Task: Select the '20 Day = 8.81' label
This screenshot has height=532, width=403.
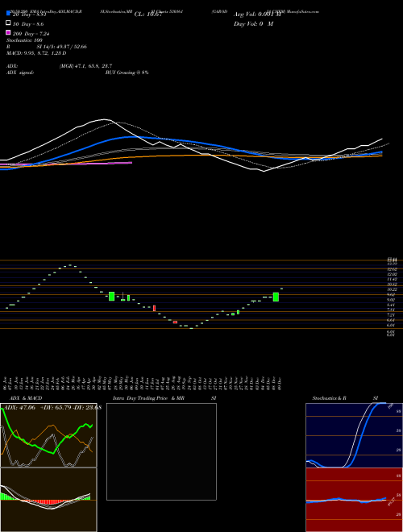Action: pos(29,15)
